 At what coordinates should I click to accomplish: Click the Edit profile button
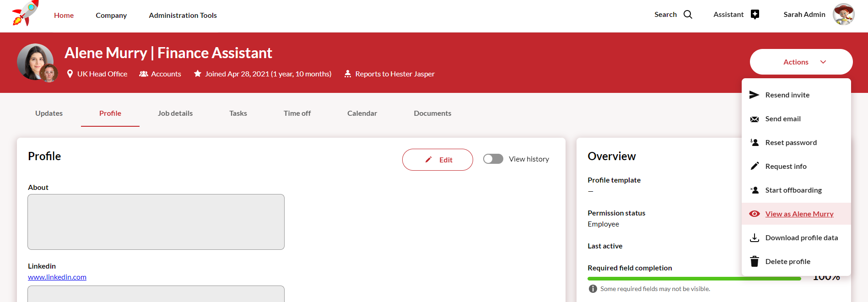[x=437, y=160]
